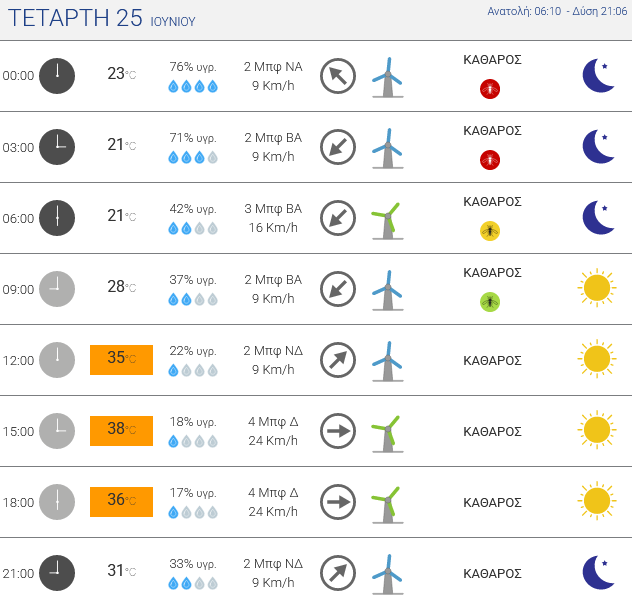This screenshot has height=596, width=632.
Task: Click the ΚΑΘΑΡΟΣ label at 15:00
Action: pos(493,431)
